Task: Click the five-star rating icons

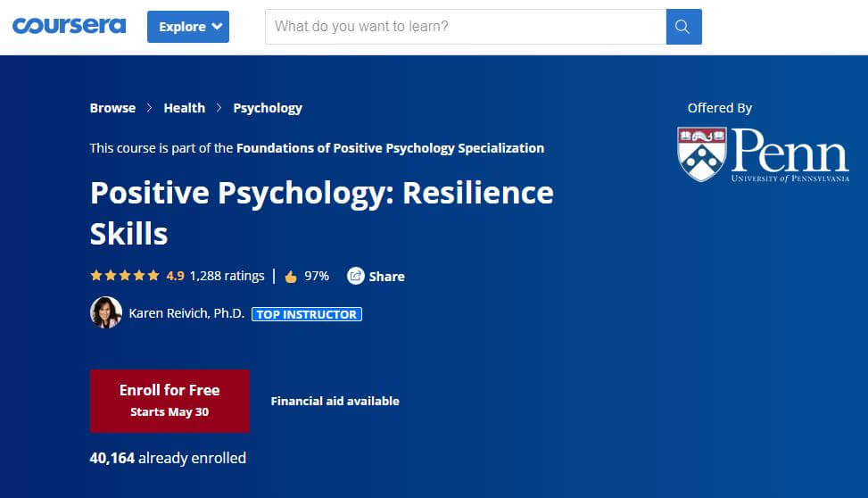Action: pos(125,276)
